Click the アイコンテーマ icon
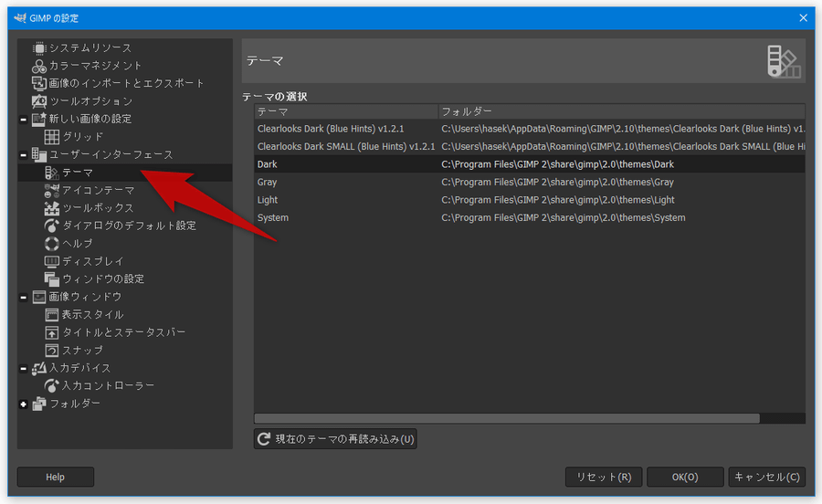The width and height of the screenshot is (822, 504). tap(52, 191)
